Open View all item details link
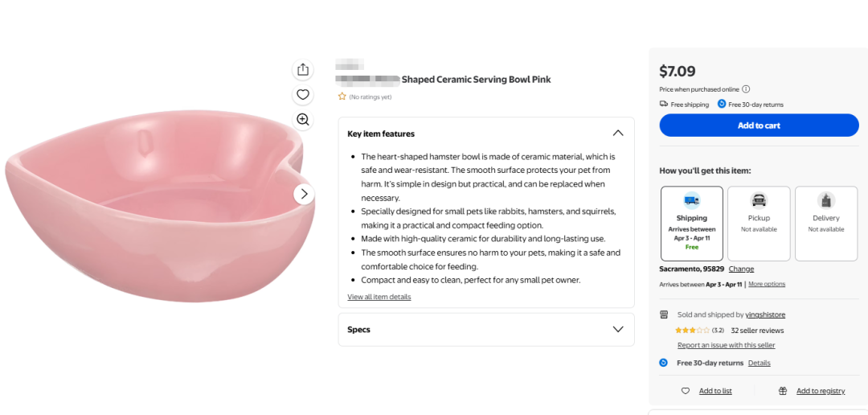This screenshot has height=415, width=868. (x=379, y=297)
